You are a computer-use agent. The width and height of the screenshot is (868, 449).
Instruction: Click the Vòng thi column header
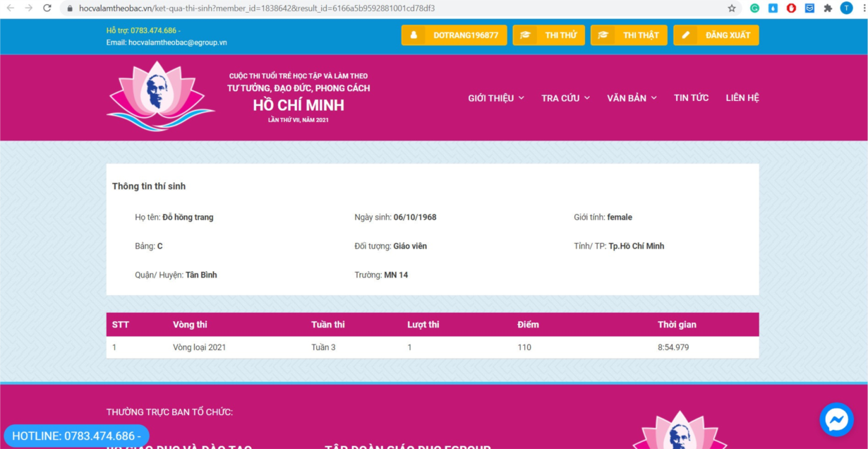point(190,325)
